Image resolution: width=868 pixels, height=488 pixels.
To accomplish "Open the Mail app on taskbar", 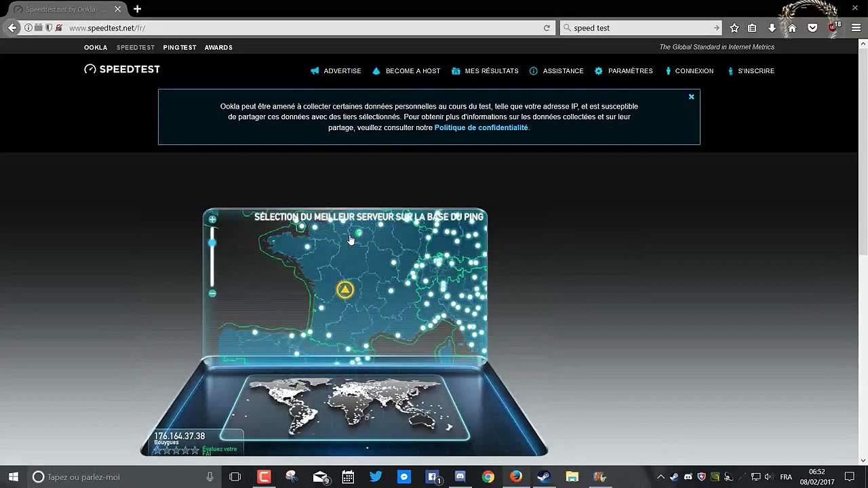I will pos(320,477).
